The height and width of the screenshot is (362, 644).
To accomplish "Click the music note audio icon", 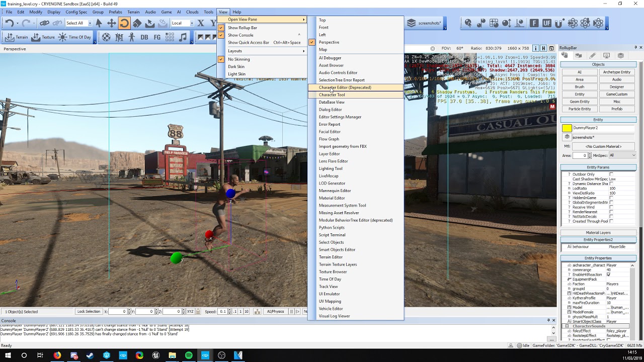I will 183,37.
